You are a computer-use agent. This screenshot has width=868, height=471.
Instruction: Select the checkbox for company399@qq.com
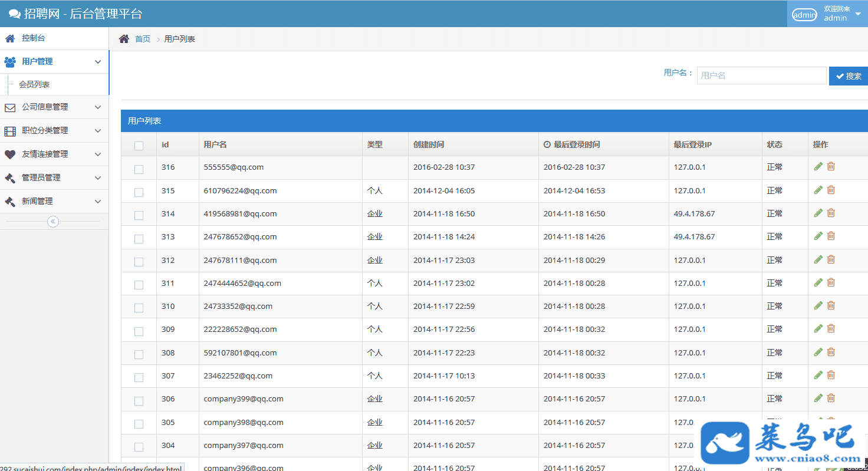tap(139, 401)
